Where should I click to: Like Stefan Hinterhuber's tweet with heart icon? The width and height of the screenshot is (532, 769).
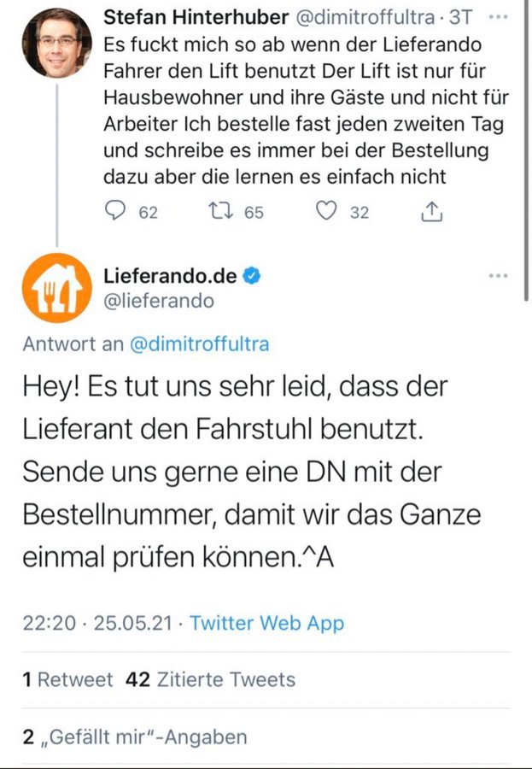[x=326, y=212]
